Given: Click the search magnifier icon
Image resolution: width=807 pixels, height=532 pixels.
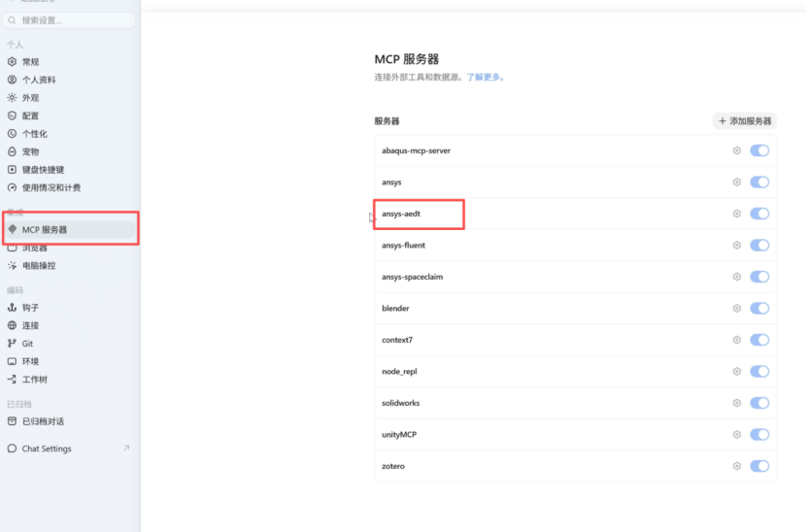Looking at the screenshot, I should 12,20.
